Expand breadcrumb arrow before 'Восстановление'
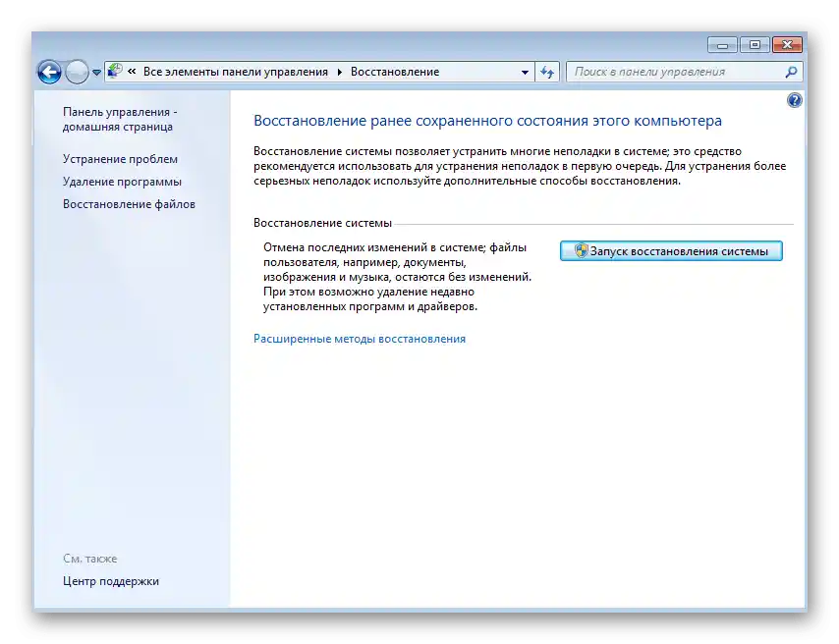Screen dimensions: 839x644 339,72
